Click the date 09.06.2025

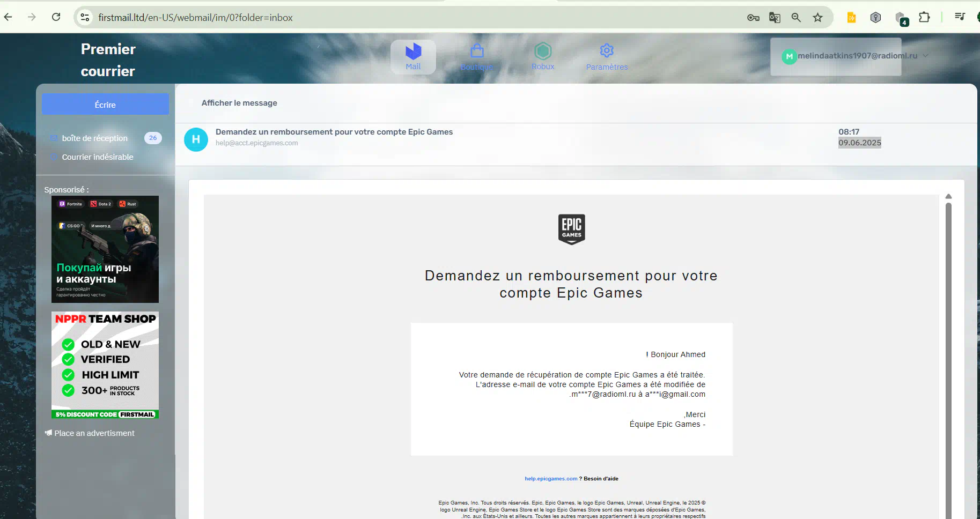tap(860, 143)
